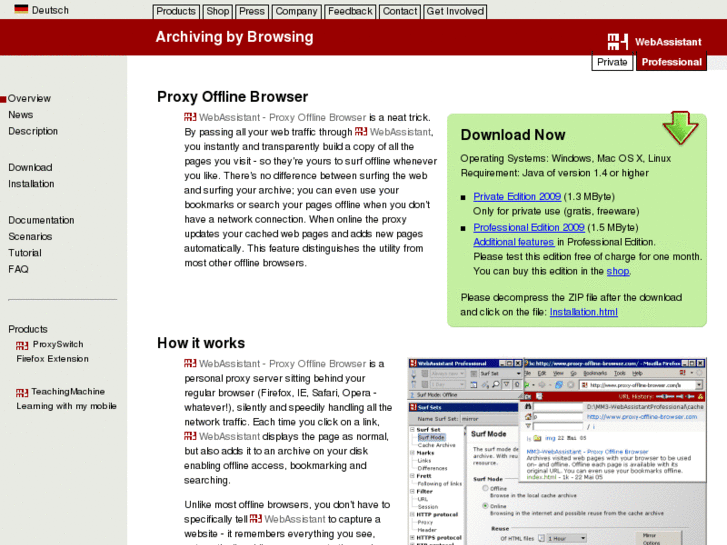Click the Download Now heading

tap(513, 135)
